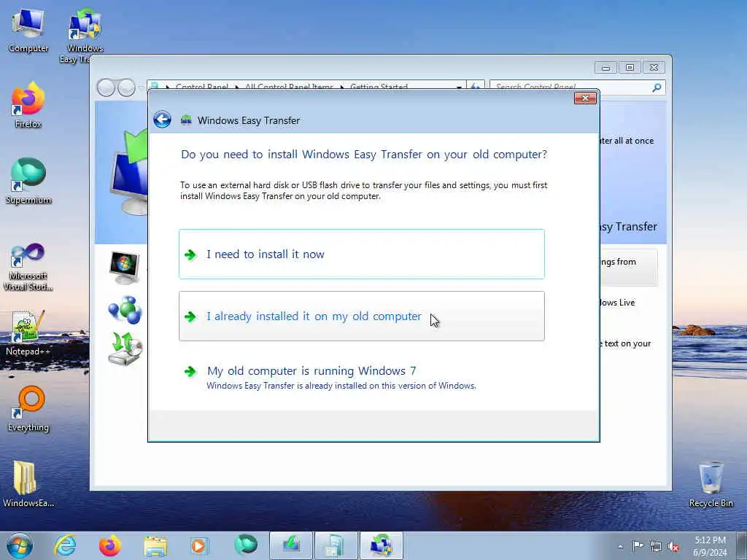
Task: Minimize the Control Panel window
Action: tap(605, 68)
